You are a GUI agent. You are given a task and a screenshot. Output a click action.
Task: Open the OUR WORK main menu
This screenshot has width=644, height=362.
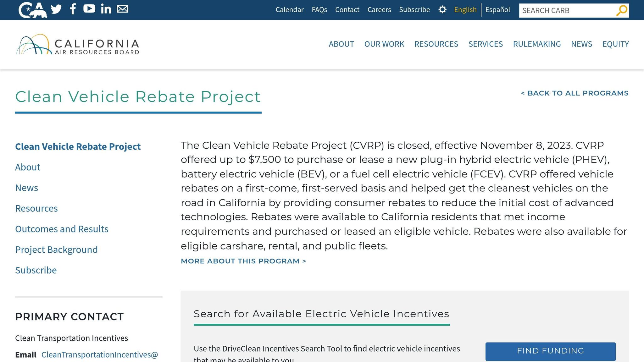[x=384, y=44]
